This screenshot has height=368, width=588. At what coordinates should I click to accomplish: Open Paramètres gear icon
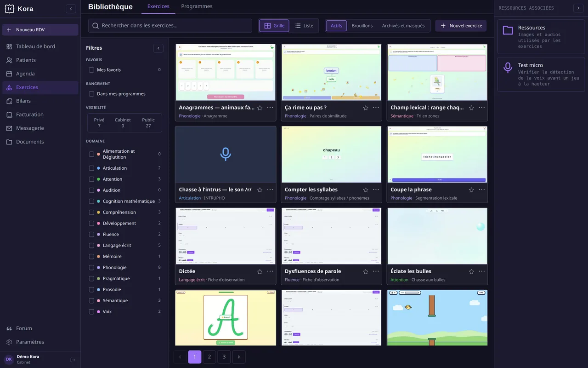tap(9, 342)
